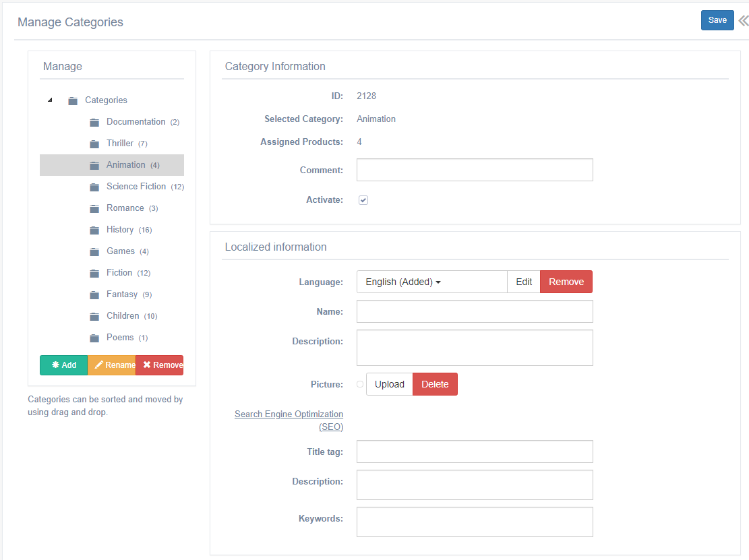
Task: Click the green Add category button
Action: point(64,365)
